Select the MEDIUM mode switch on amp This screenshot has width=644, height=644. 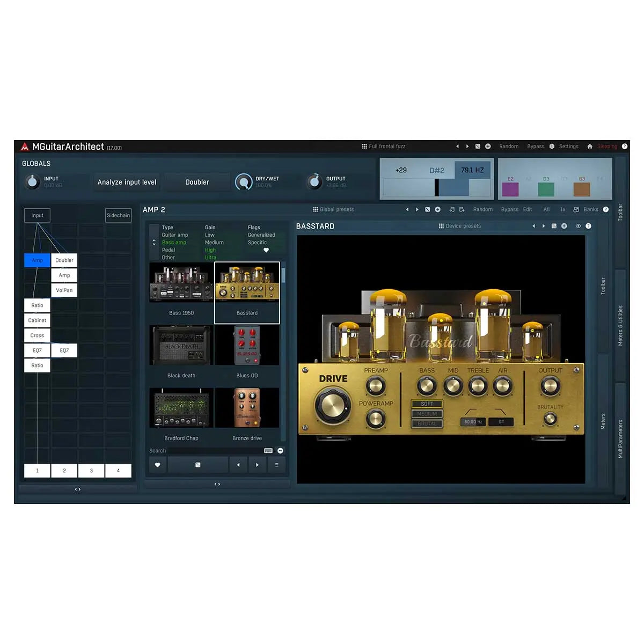(x=427, y=414)
